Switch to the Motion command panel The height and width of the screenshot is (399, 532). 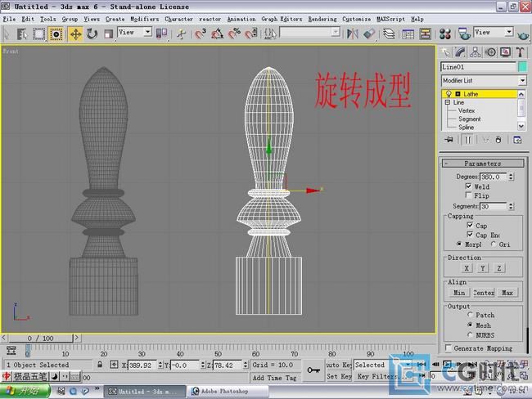(490, 52)
